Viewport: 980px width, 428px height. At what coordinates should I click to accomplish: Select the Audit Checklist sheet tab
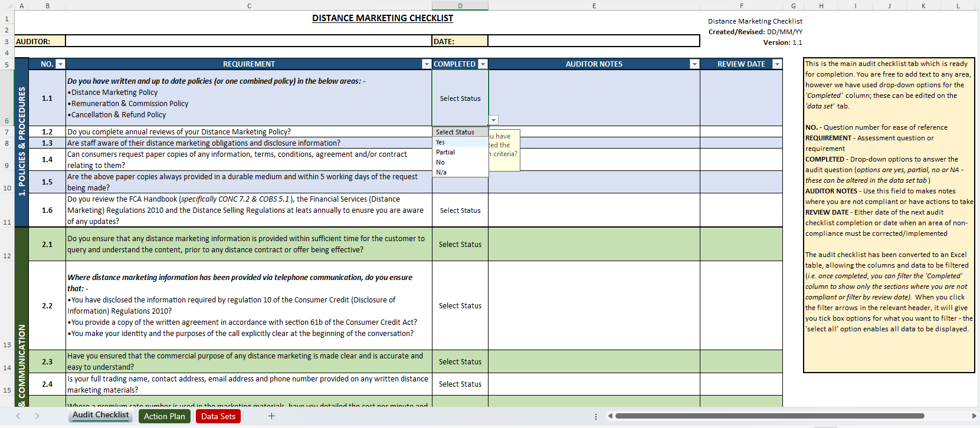tap(100, 415)
